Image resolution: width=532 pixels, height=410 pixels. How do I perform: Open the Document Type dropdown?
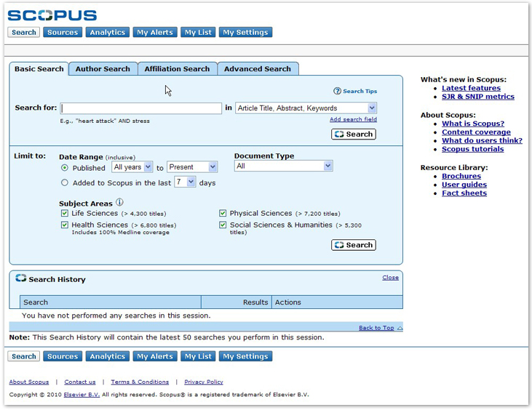tap(283, 166)
